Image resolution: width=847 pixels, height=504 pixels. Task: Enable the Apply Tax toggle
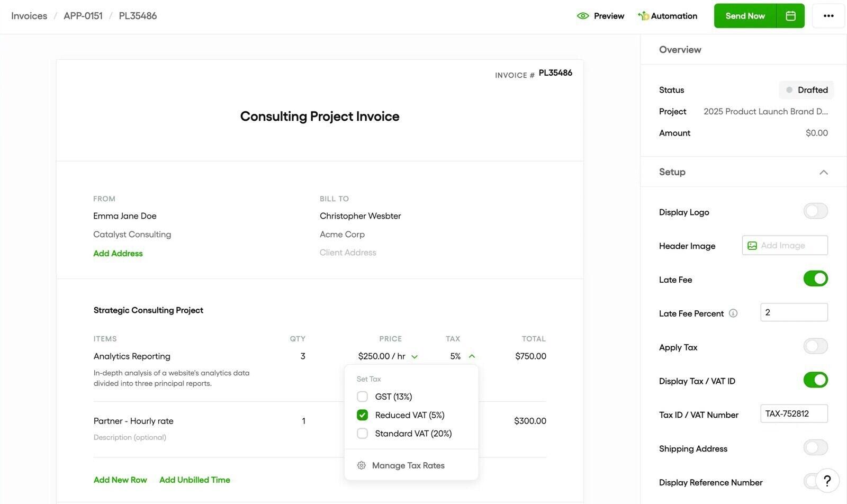click(x=815, y=346)
